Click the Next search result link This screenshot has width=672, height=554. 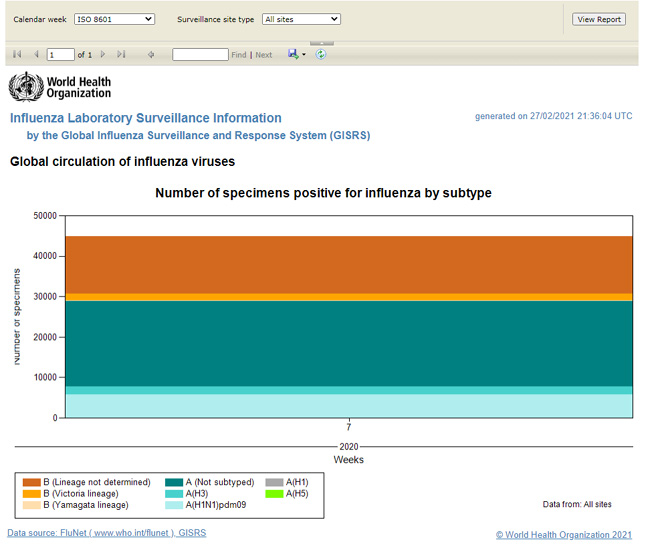[x=264, y=55]
